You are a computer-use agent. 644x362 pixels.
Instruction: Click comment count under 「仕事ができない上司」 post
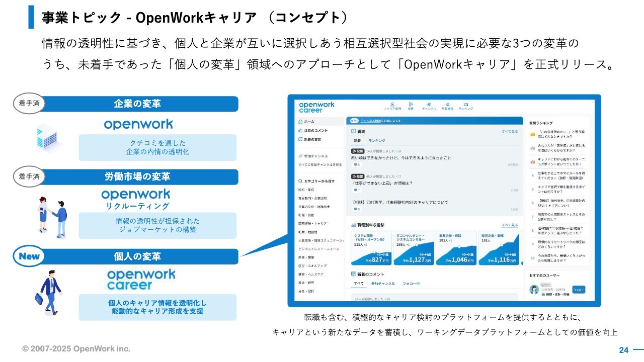(357, 190)
